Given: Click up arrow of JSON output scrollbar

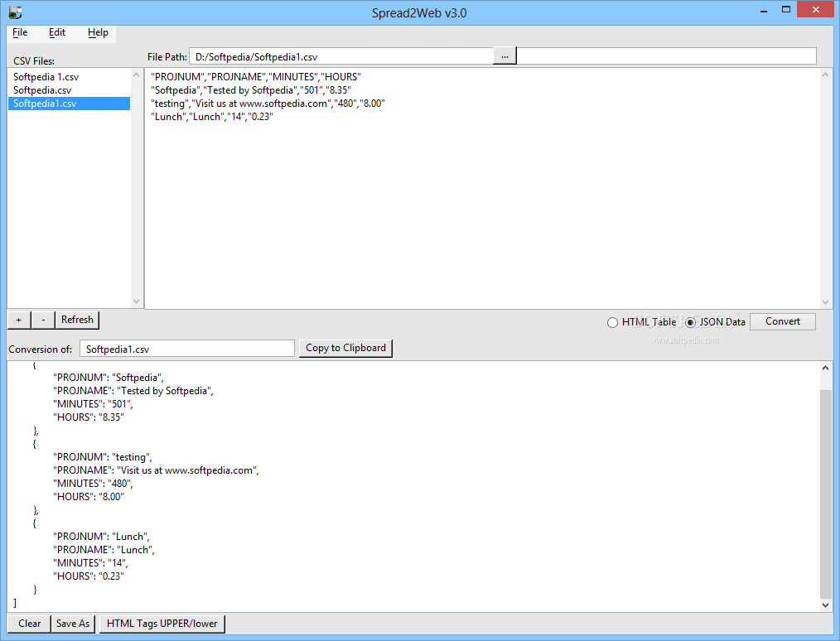Looking at the screenshot, I should click(826, 368).
